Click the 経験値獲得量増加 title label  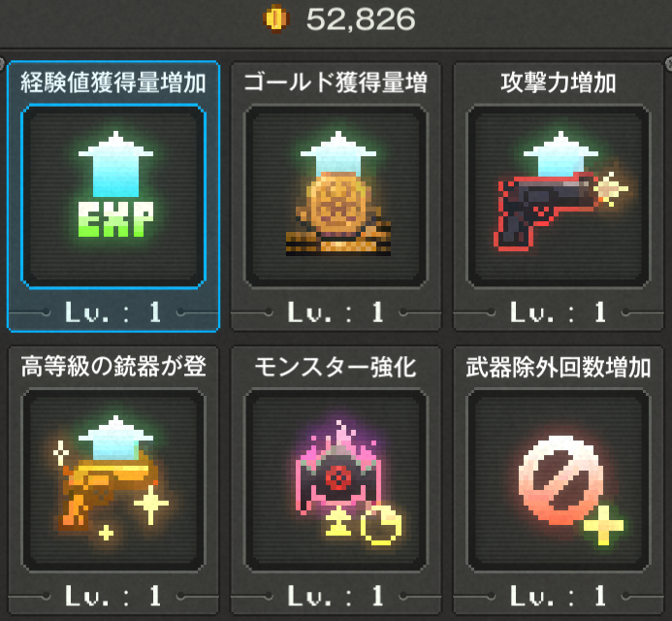[x=113, y=82]
